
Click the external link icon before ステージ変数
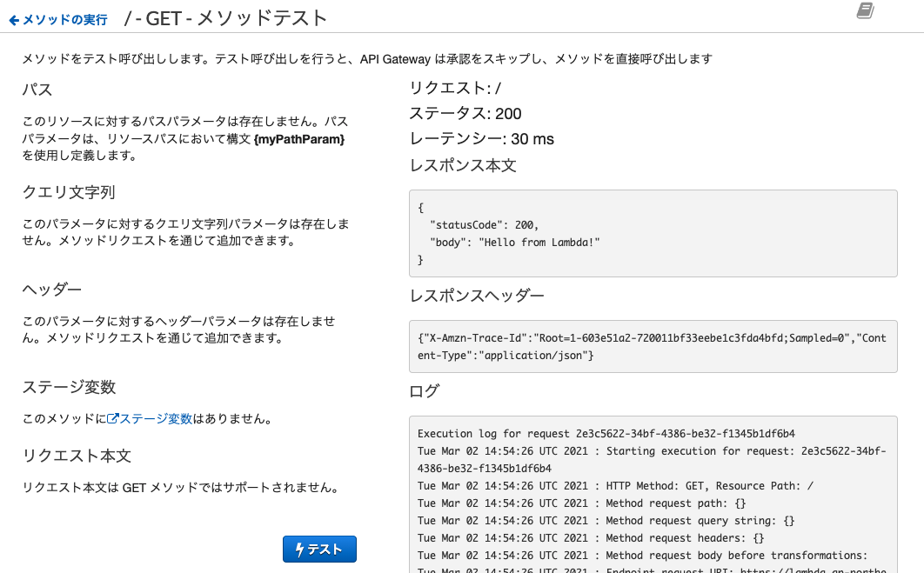point(112,419)
